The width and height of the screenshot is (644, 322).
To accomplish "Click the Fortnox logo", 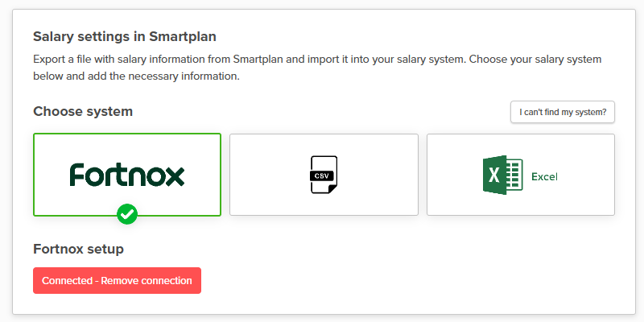I will click(127, 175).
